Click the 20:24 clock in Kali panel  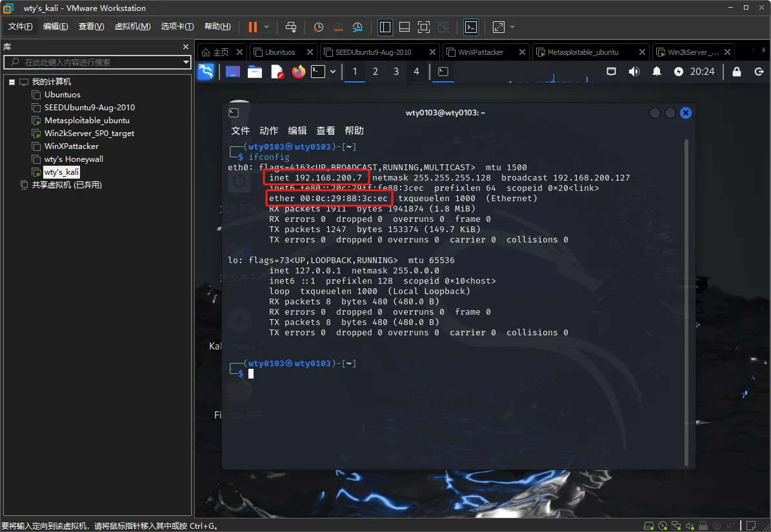[x=702, y=72]
